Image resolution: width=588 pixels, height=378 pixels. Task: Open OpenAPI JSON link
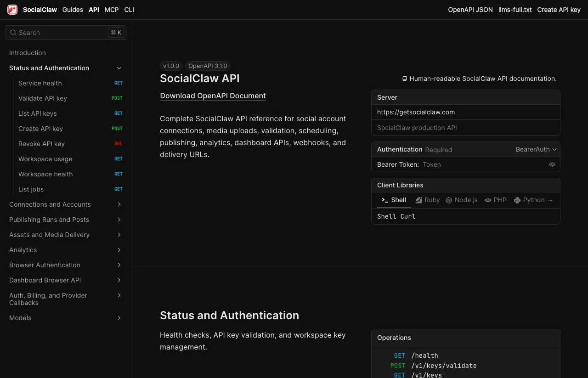pos(470,10)
